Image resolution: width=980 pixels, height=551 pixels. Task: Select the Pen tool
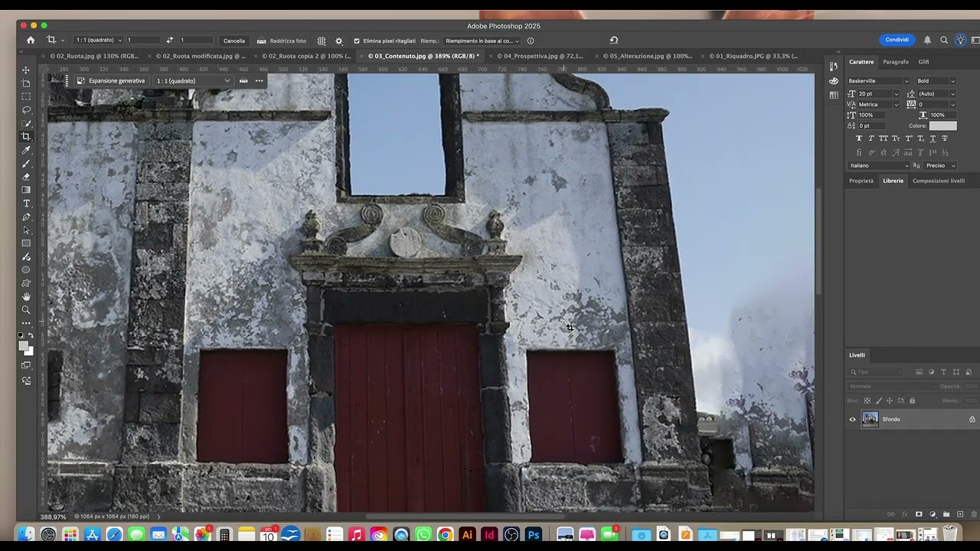26,217
